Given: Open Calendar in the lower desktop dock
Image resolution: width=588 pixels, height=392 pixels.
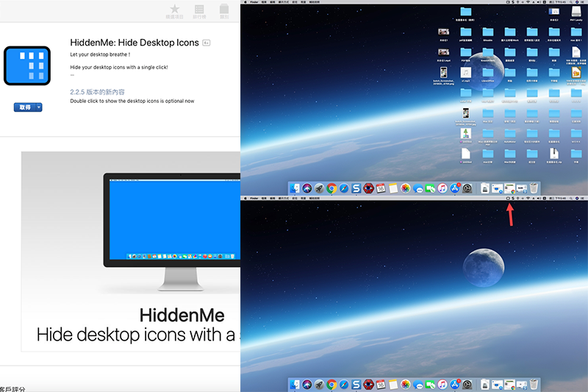Looking at the screenshot, I should (x=381, y=384).
